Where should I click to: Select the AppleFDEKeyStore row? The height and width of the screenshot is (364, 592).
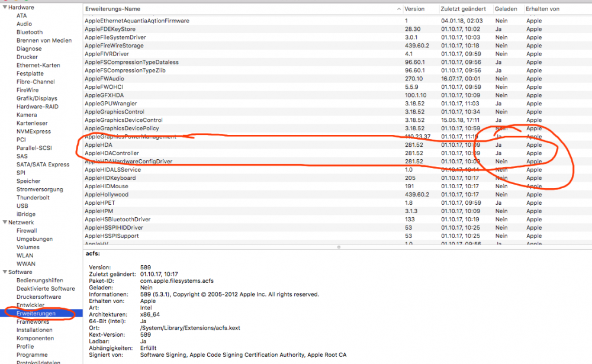337,29
